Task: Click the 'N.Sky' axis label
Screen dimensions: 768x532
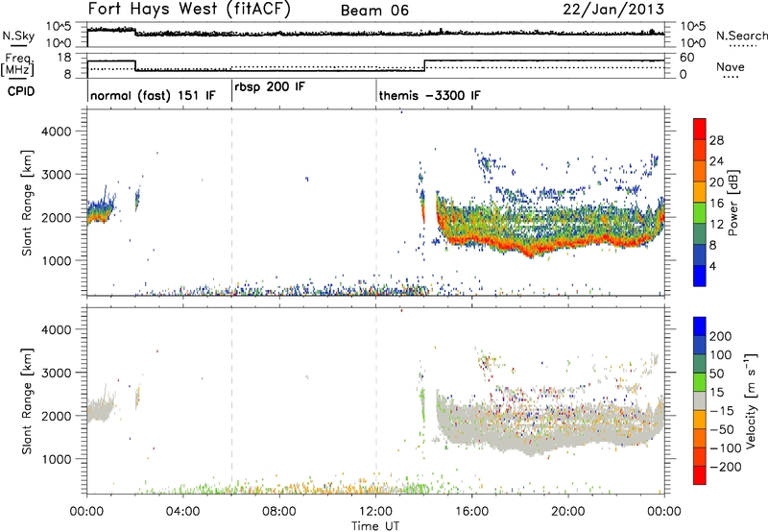Action: click(18, 36)
